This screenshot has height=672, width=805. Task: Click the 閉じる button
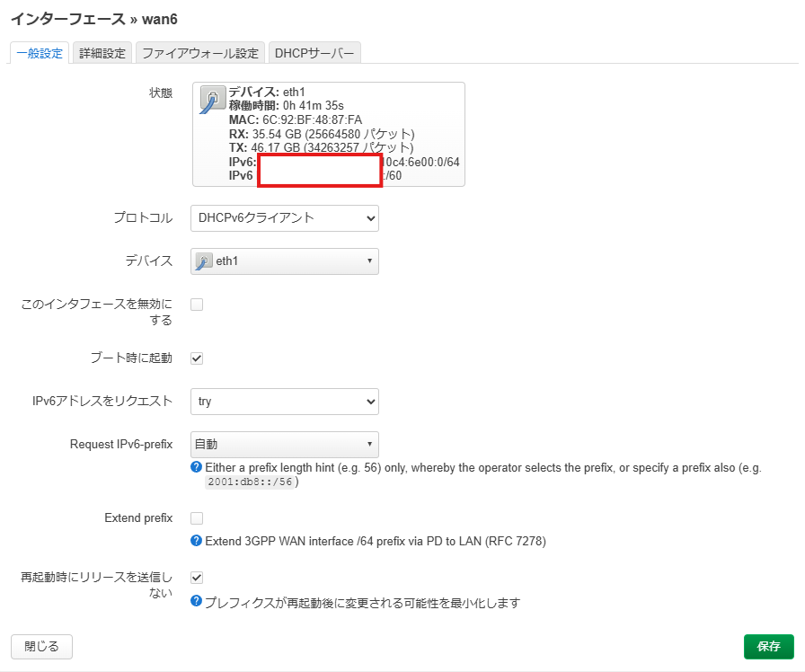pyautogui.click(x=41, y=646)
